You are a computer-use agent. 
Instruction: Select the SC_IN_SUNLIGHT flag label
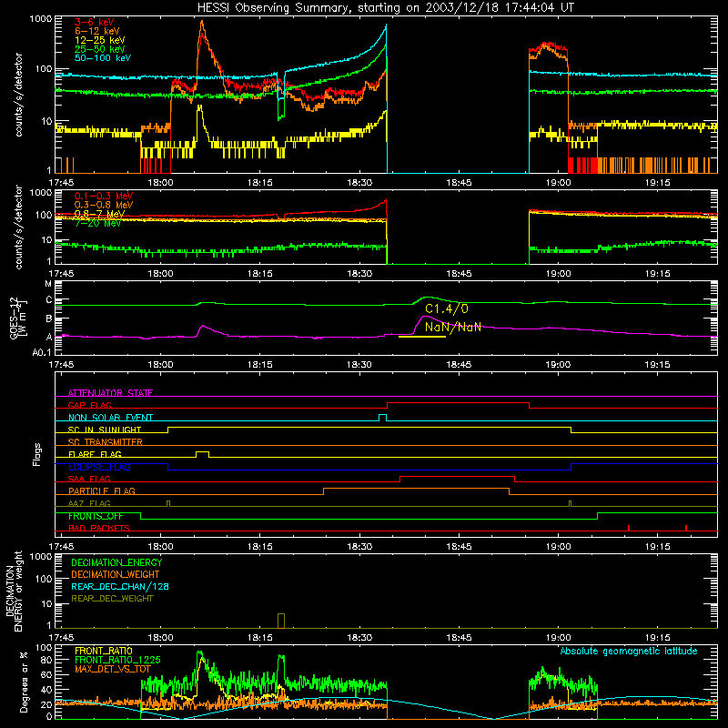pyautogui.click(x=105, y=430)
